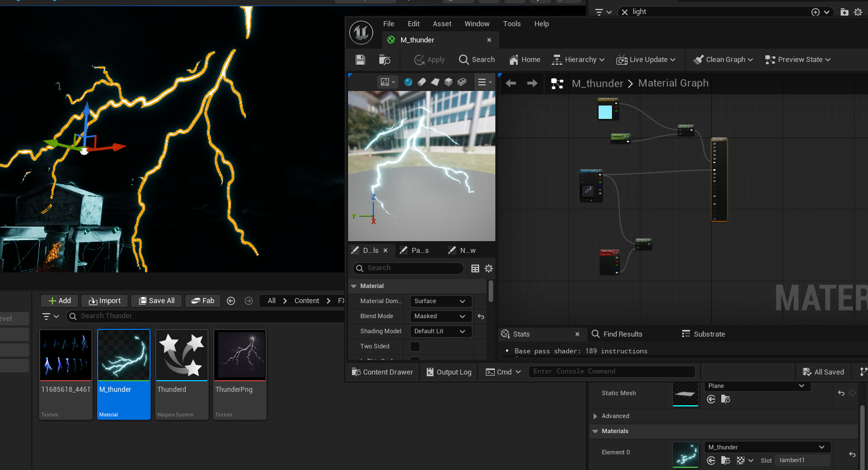Open the Details panel settings gear
The image size is (868, 470).
(x=489, y=268)
